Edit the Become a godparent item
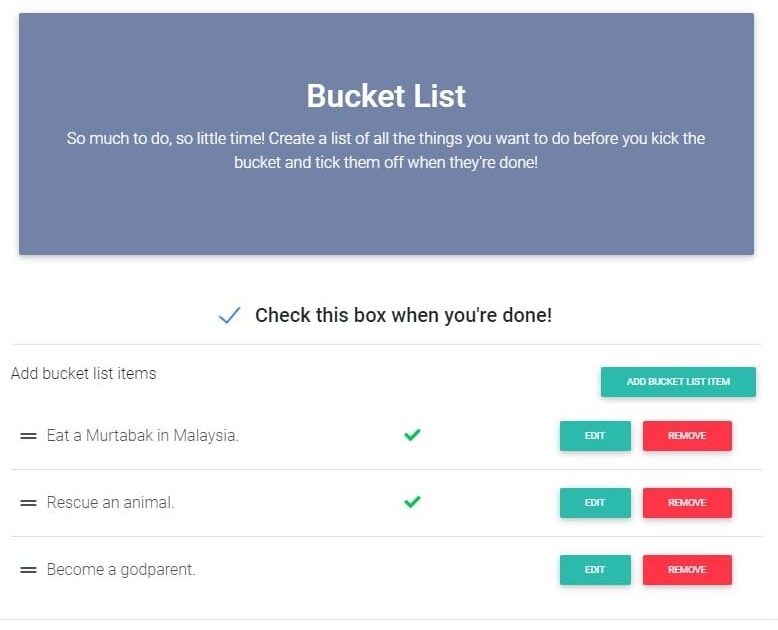 coord(595,570)
